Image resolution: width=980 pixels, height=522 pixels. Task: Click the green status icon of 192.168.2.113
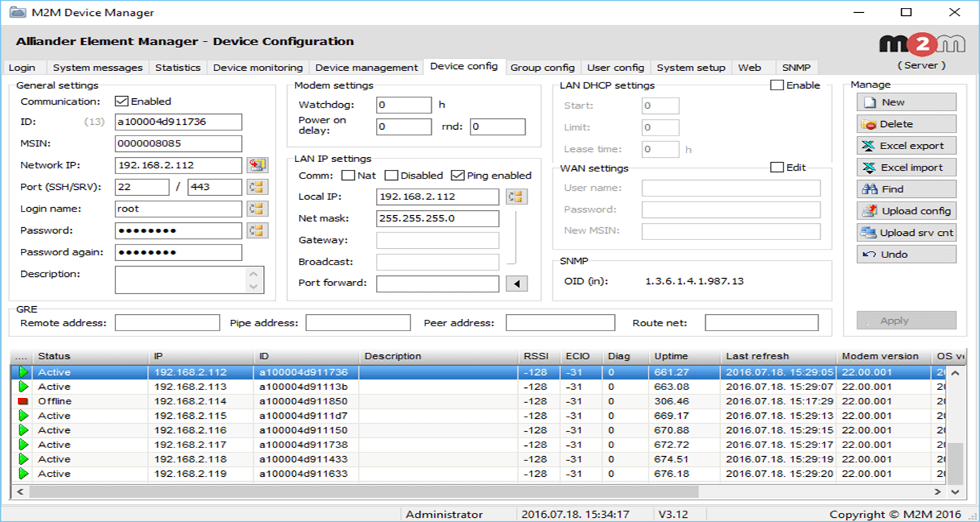(24, 386)
